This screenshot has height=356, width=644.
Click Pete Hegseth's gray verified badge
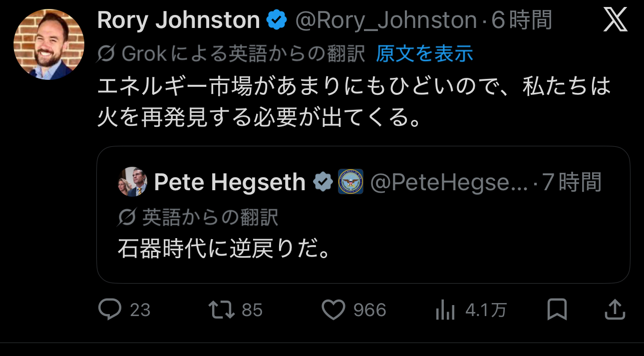tap(322, 182)
